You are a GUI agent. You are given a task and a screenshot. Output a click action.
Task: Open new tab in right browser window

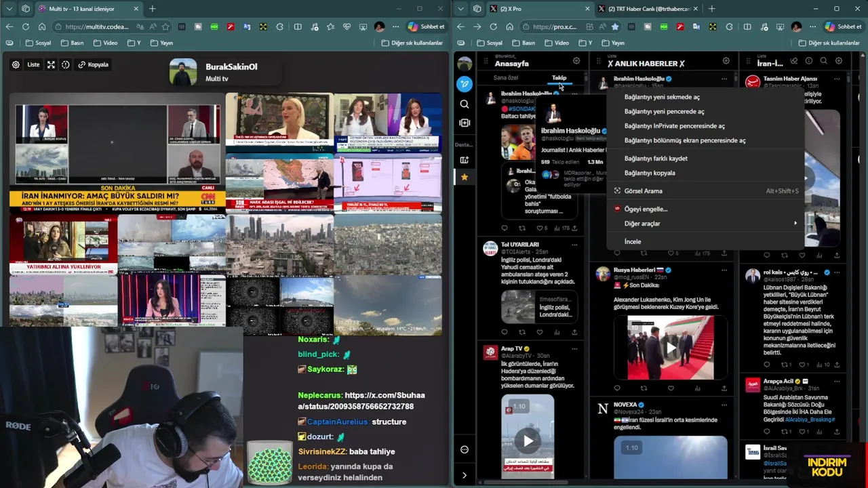click(x=711, y=9)
